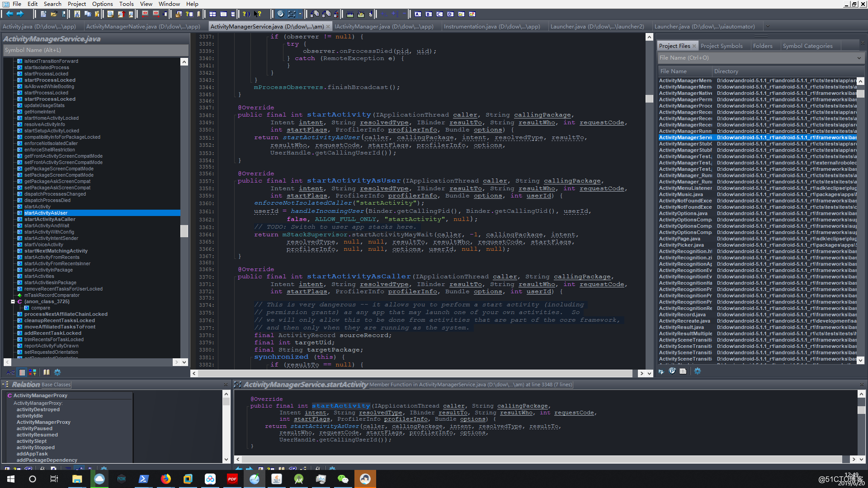The image size is (868, 488).
Task: Switch to Instrumentation.java file tab
Action: [x=492, y=26]
